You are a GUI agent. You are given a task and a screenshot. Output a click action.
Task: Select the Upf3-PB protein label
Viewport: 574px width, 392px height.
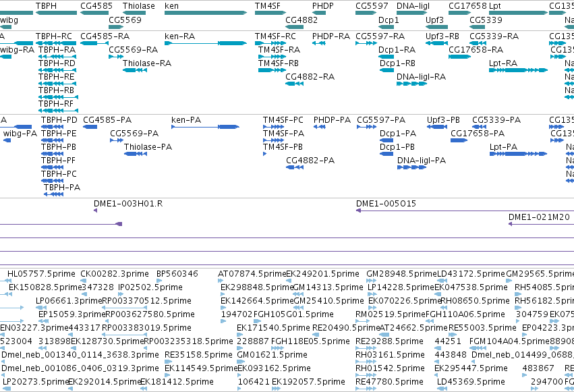coord(443,120)
